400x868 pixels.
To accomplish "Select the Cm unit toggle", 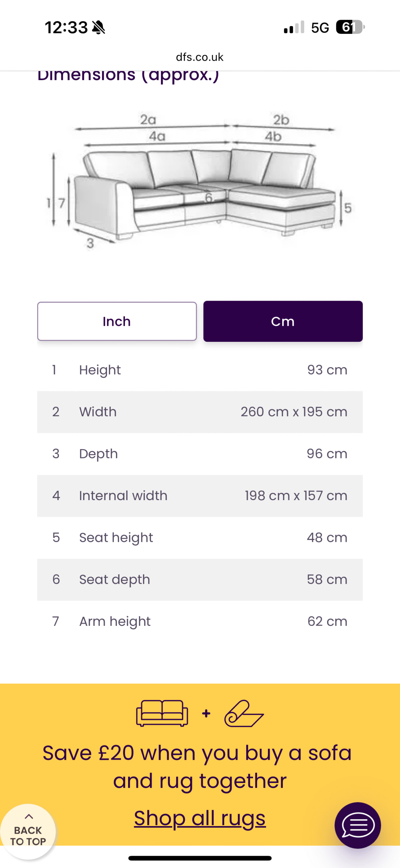I will pyautogui.click(x=283, y=321).
